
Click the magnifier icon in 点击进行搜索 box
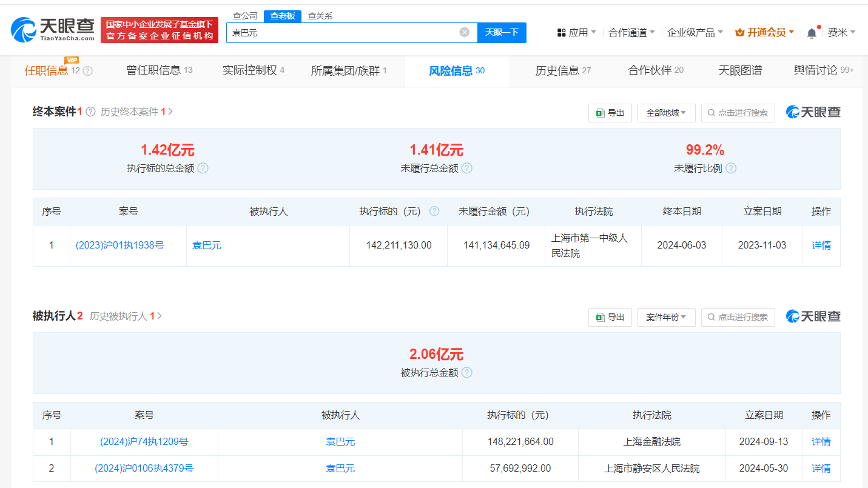tap(710, 113)
